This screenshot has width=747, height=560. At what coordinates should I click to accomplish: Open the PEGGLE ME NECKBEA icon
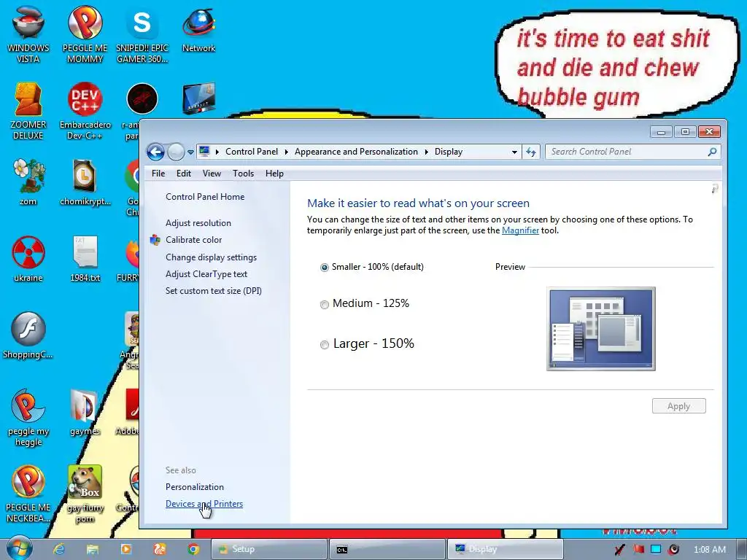(28, 494)
